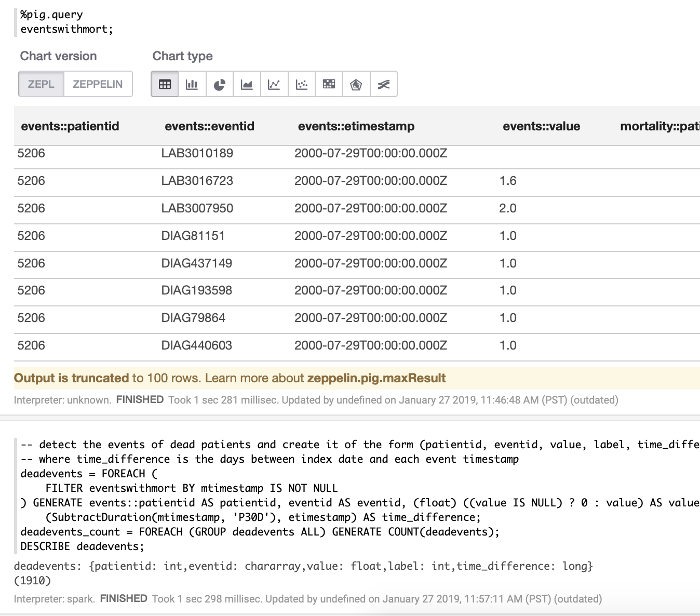Viewport: 700px width, 616px height.
Task: Select the LAB3007950 event cell
Action: coord(197,208)
